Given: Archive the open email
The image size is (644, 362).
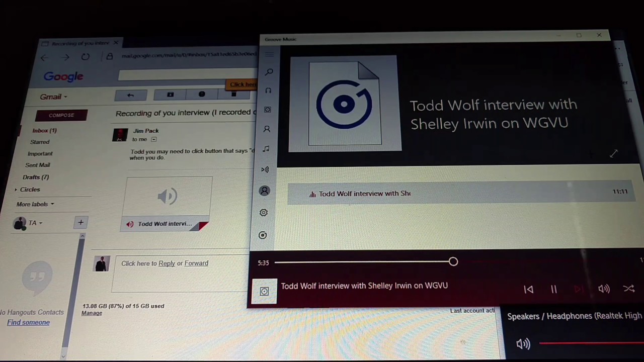Looking at the screenshot, I should tap(171, 95).
